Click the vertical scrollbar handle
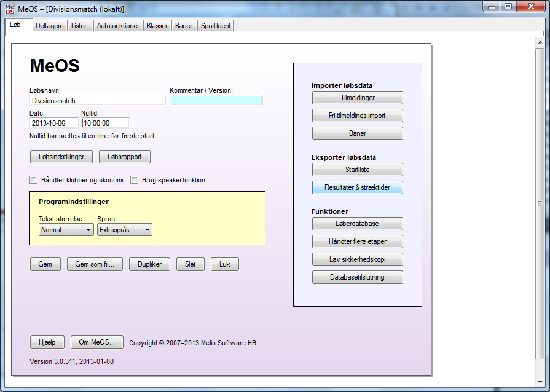550x392 pixels. coord(540,203)
